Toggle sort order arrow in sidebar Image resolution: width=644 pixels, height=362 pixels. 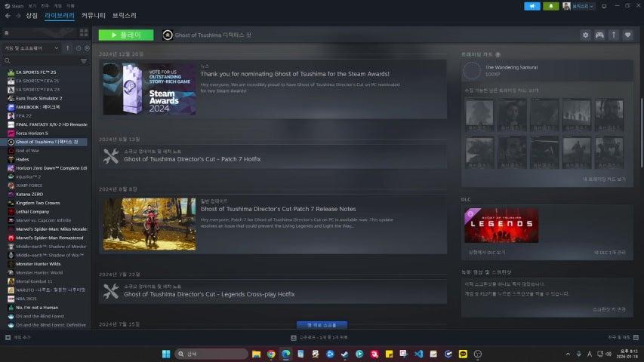[68, 48]
